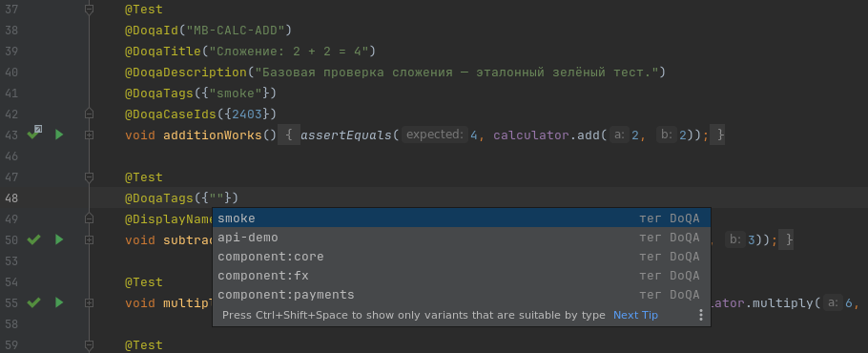Click the "smoke" string on line 41

pos(236,93)
